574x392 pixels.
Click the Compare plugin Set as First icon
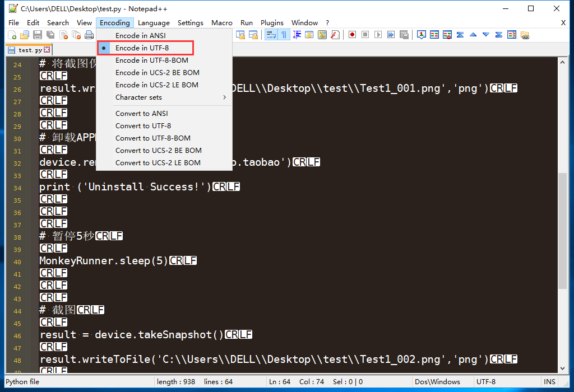422,35
